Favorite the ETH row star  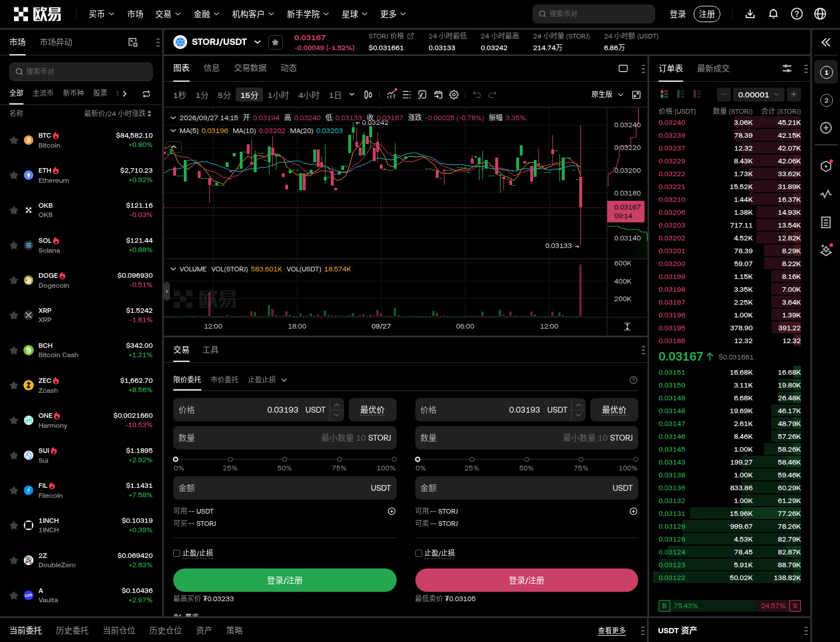pyautogui.click(x=13, y=175)
